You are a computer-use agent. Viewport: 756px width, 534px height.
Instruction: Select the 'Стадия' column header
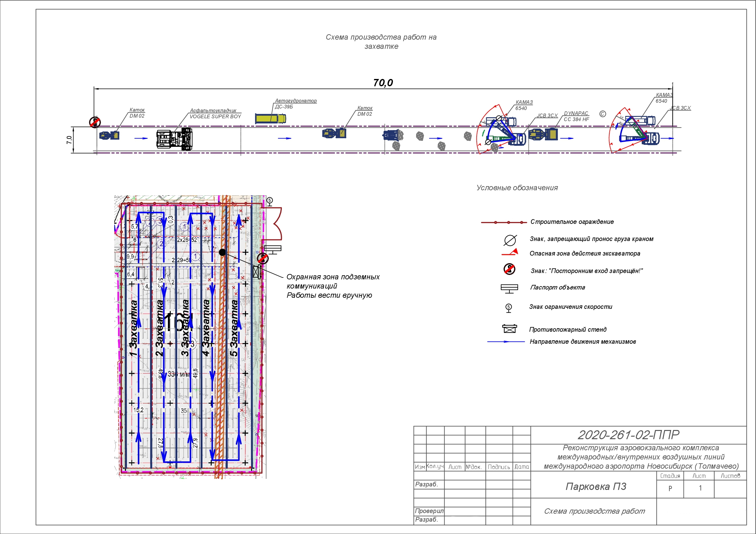(x=670, y=476)
